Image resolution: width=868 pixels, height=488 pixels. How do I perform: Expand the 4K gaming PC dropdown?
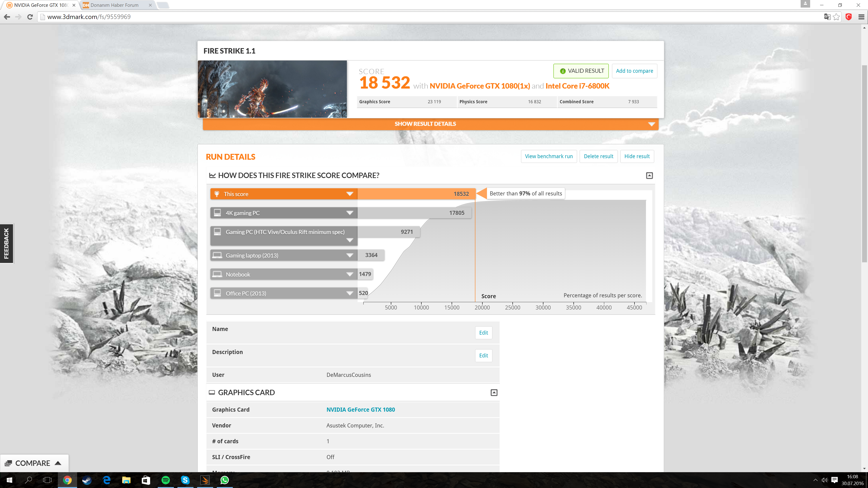point(350,213)
